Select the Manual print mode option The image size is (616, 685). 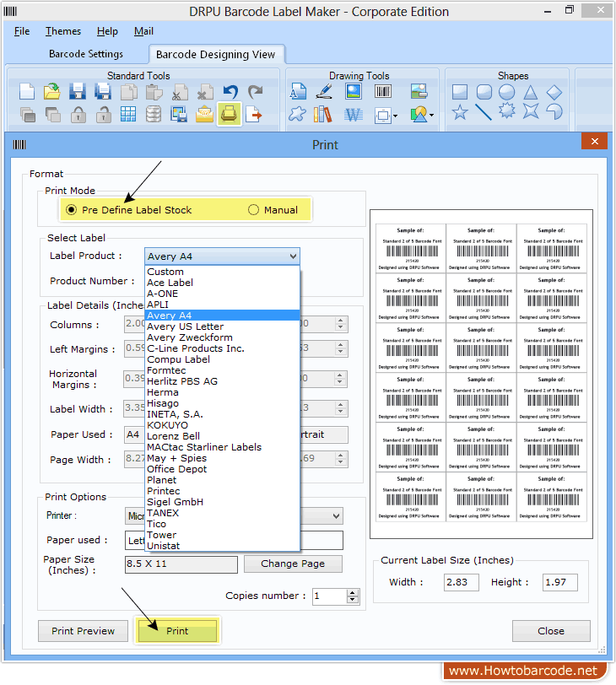coord(253,210)
